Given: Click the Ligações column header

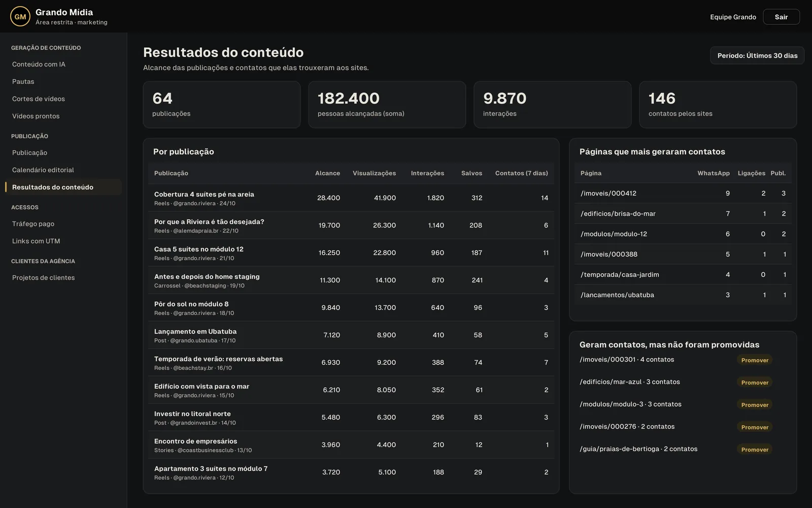Looking at the screenshot, I should click(x=751, y=173).
